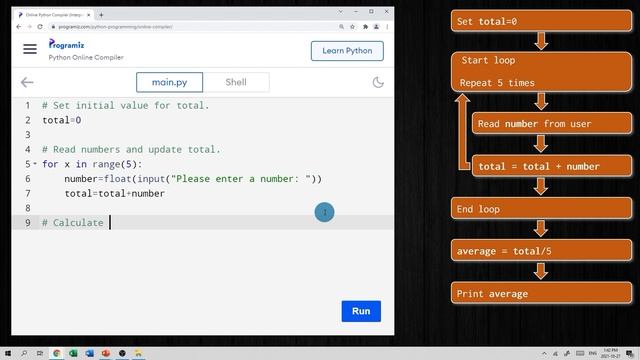Image resolution: width=640 pixels, height=360 pixels.
Task: Click the browser forward arrow
Action: [29, 27]
